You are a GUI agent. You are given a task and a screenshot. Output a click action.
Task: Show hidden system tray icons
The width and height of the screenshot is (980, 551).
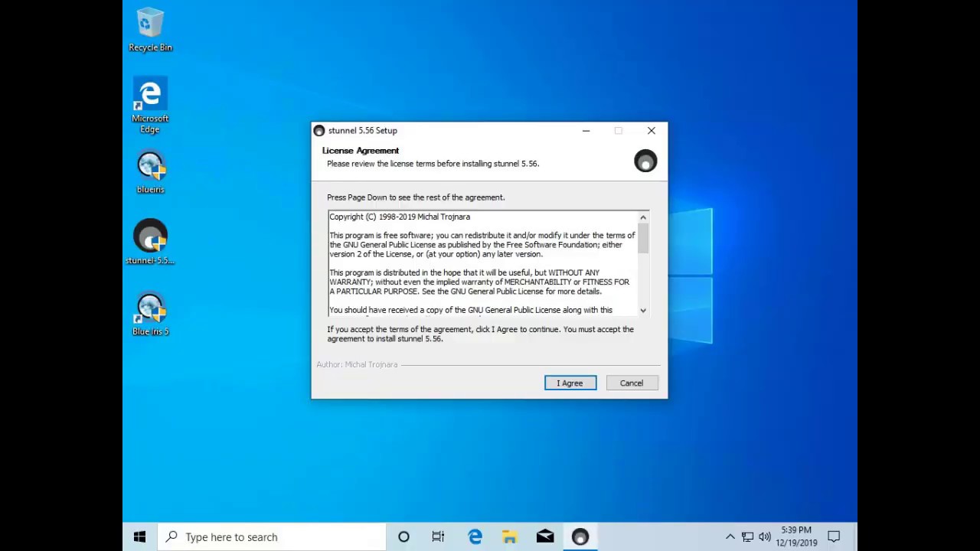pos(730,537)
